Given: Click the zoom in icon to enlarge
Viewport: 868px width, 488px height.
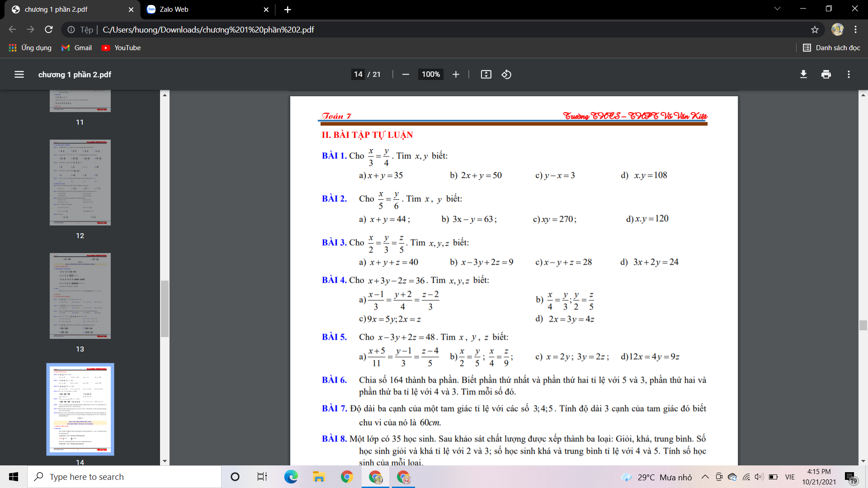Looking at the screenshot, I should [455, 75].
